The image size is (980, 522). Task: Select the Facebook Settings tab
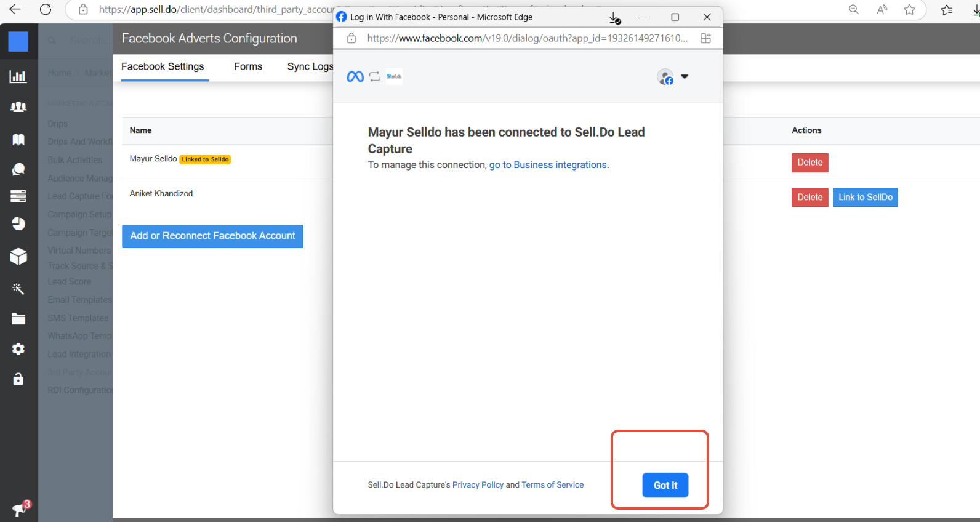163,66
